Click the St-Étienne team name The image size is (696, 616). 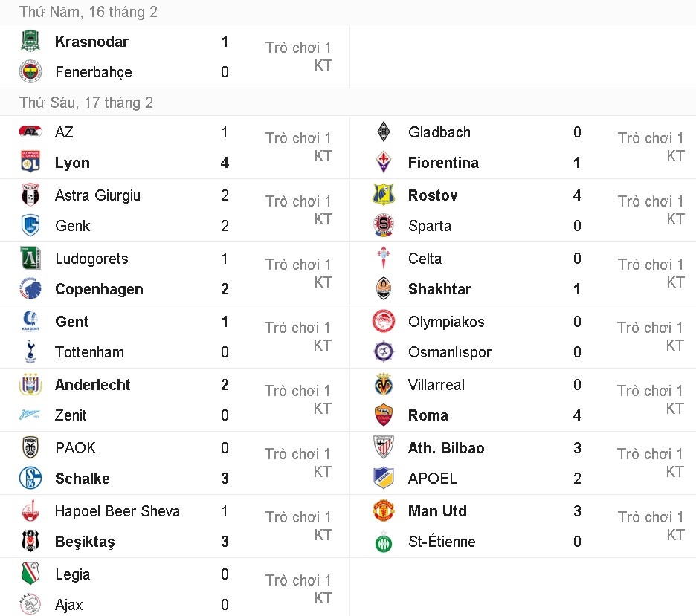[x=442, y=541]
